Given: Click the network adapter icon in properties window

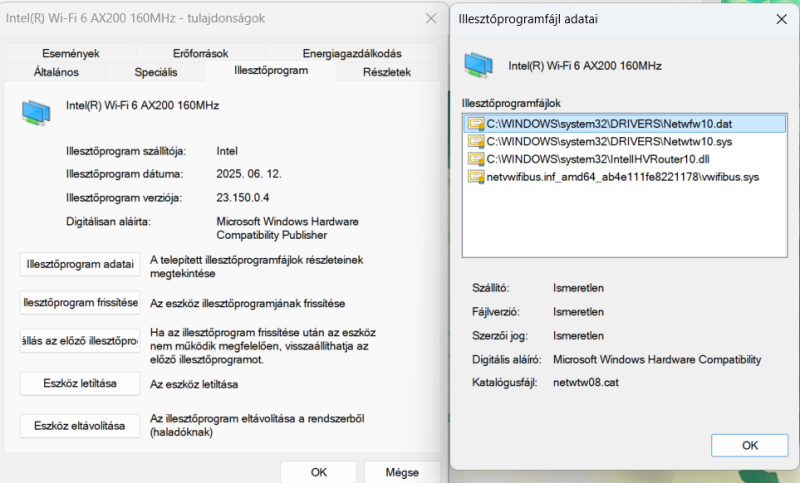Looking at the screenshot, I should [36, 112].
